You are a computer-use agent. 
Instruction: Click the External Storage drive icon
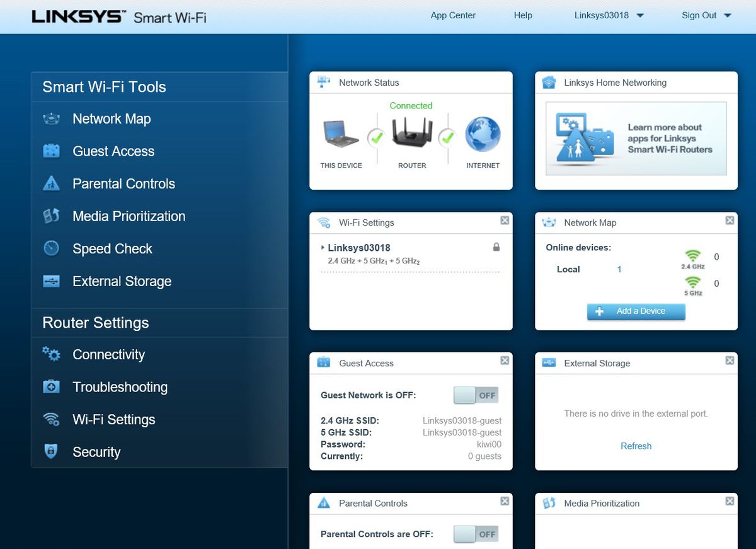[51, 281]
